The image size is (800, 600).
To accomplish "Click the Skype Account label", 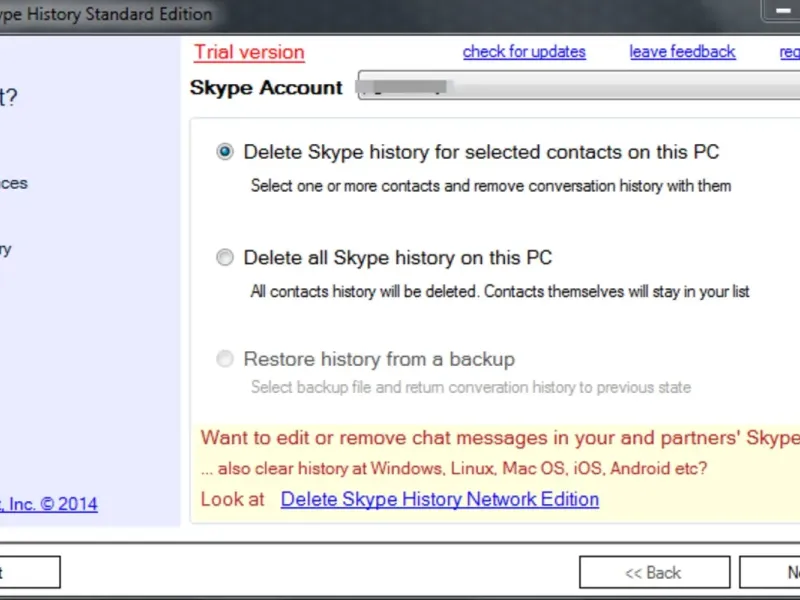I will (x=266, y=87).
